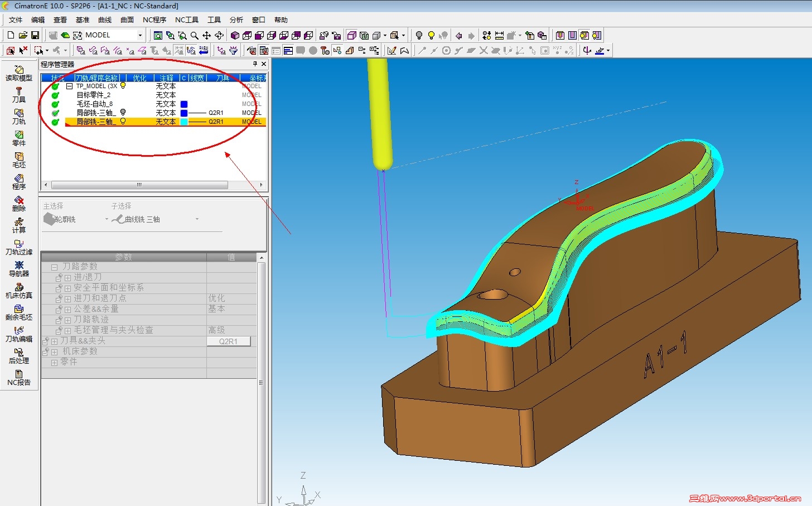Open the MODEL dropdown in toolbar
The height and width of the screenshot is (506, 812).
(x=140, y=35)
